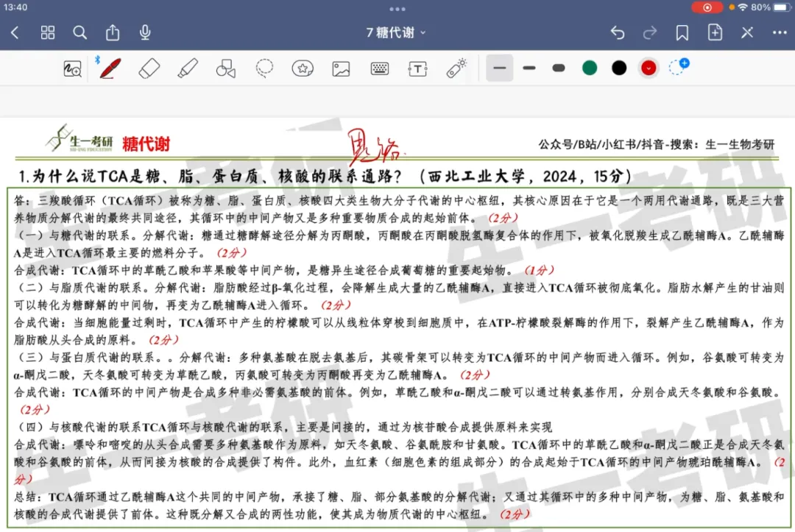Switch to the Highlighter tool

coord(188,67)
